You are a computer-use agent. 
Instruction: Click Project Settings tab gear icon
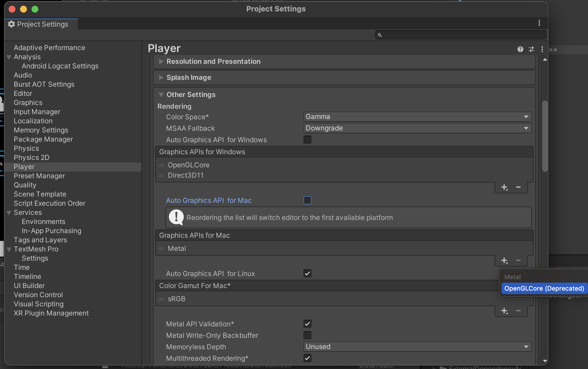11,24
